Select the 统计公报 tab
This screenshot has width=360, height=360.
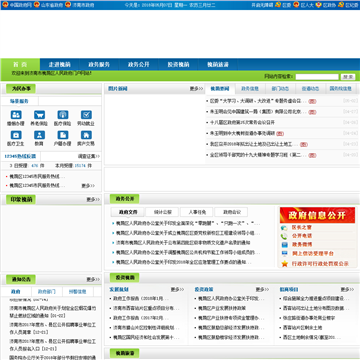point(163,212)
